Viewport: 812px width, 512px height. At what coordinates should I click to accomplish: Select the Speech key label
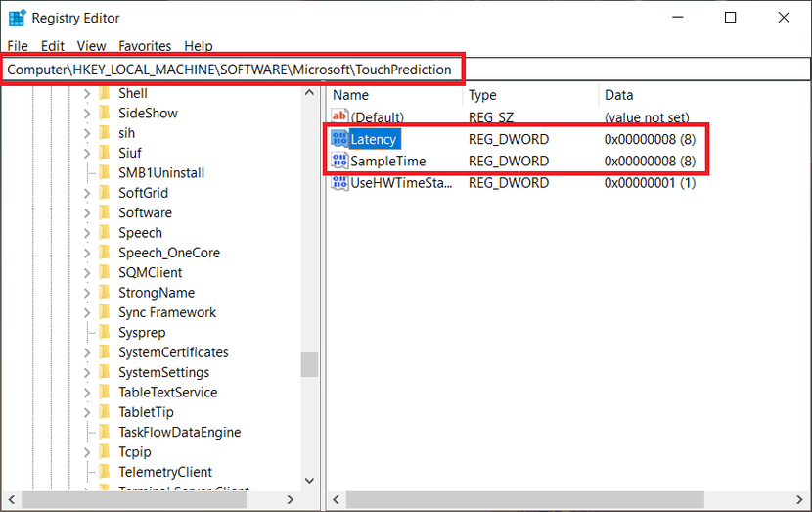140,233
